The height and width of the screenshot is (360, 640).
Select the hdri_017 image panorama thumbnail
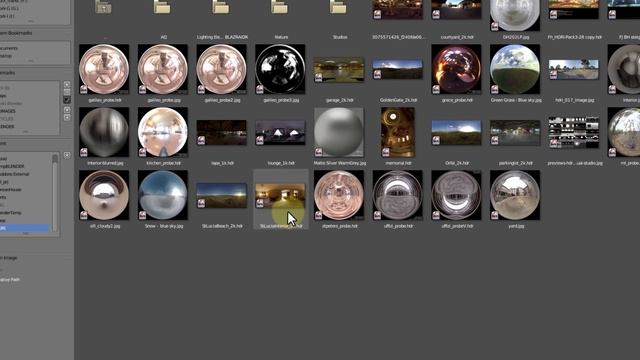click(574, 69)
